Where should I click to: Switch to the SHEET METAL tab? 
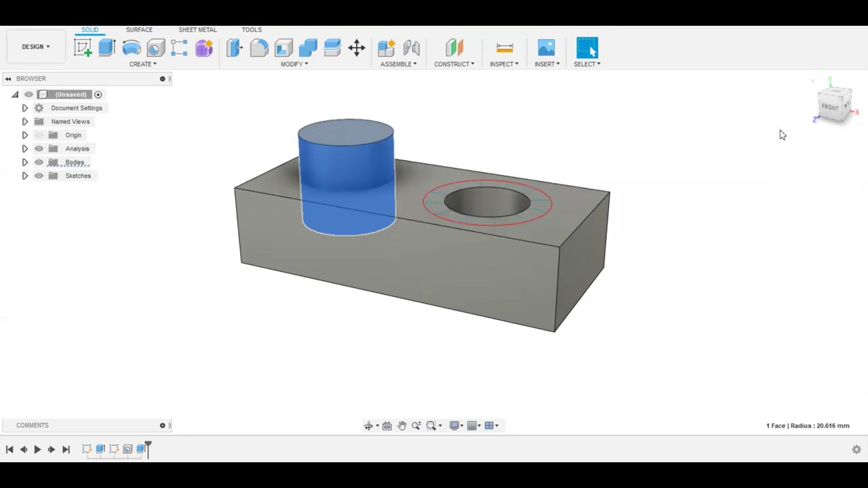(197, 30)
